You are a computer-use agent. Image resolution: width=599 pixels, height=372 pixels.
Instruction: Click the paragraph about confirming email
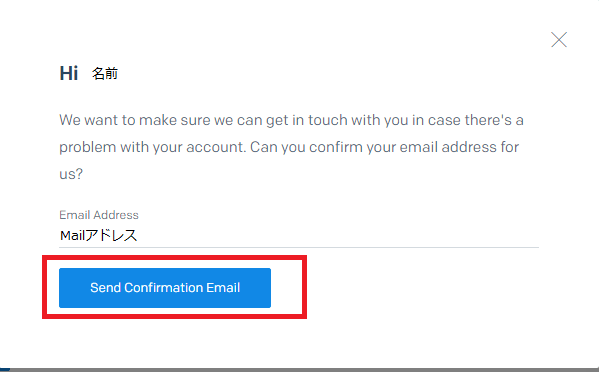tap(291, 147)
